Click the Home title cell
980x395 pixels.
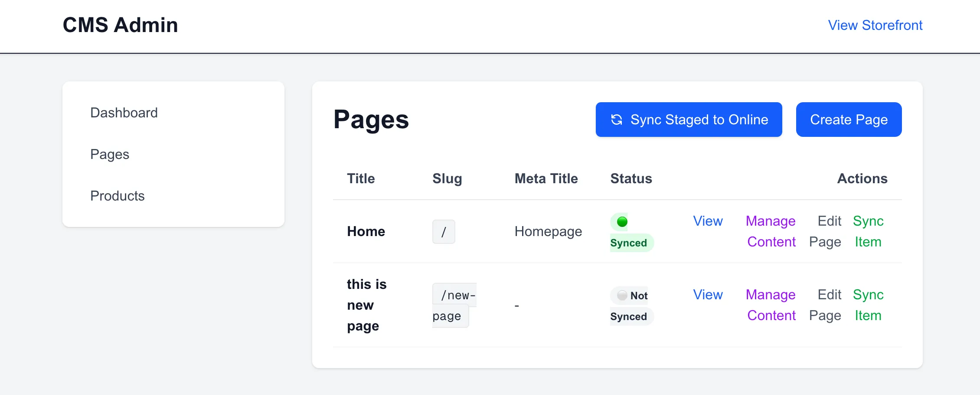pos(366,231)
